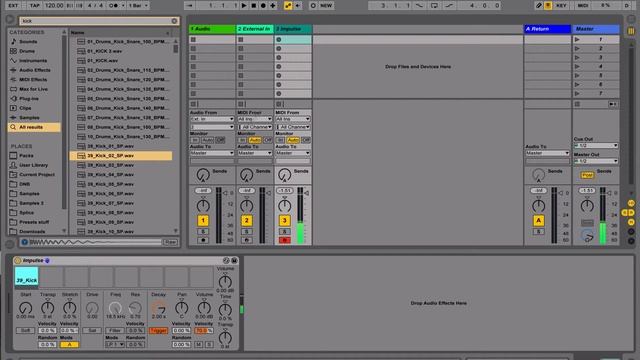Open the Cue Out dropdown
This screenshot has height=360, width=640.
coord(596,146)
